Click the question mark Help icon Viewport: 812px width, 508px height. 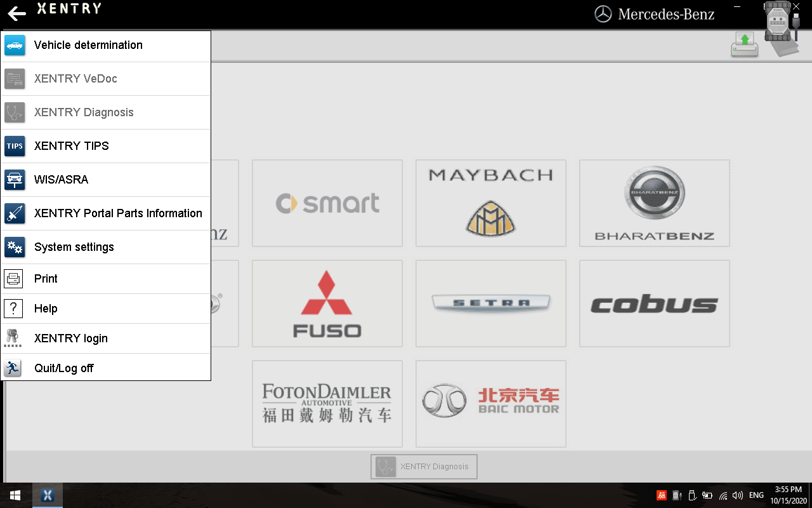tap(13, 309)
